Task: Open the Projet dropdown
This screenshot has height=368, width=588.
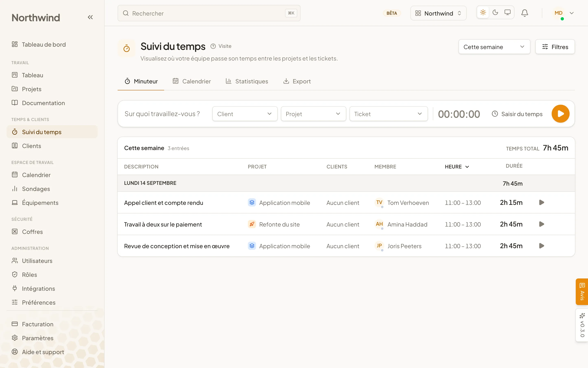Action: (x=313, y=114)
